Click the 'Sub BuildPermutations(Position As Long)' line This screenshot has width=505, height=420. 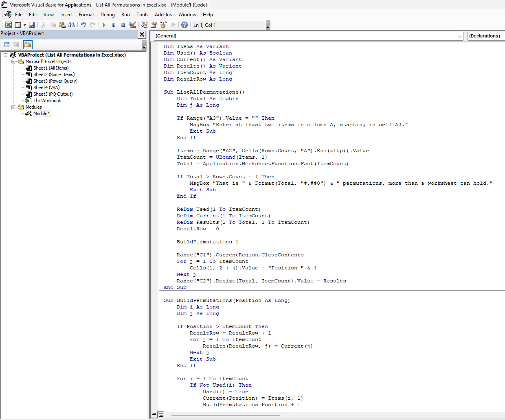coord(227,300)
